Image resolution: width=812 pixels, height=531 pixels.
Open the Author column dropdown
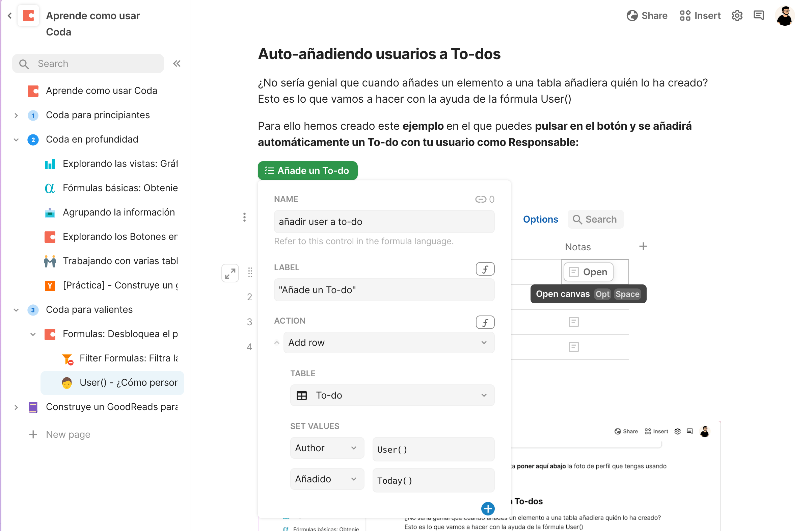point(326,448)
